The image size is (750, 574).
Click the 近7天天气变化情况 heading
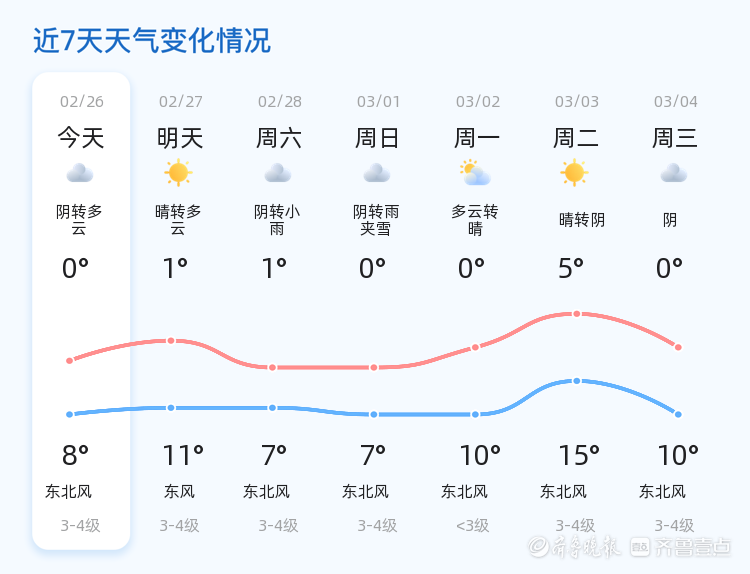(152, 41)
